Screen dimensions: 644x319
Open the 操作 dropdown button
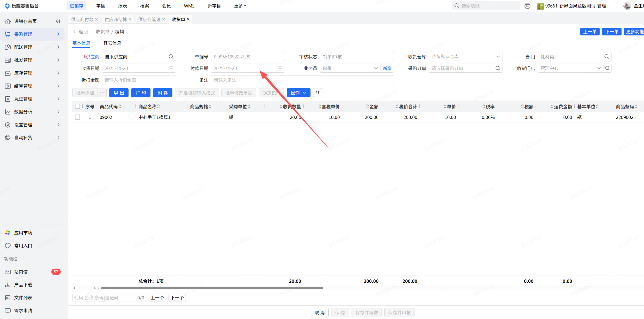coord(298,93)
